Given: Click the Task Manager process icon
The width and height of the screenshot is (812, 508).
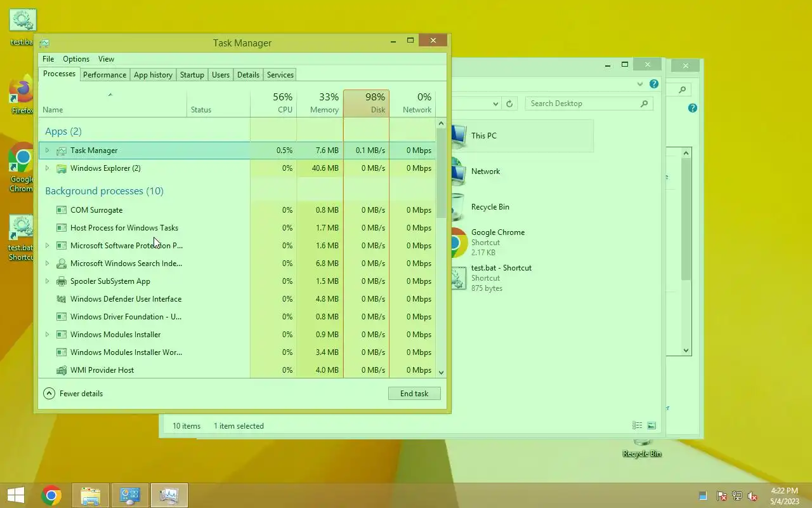Looking at the screenshot, I should point(62,150).
